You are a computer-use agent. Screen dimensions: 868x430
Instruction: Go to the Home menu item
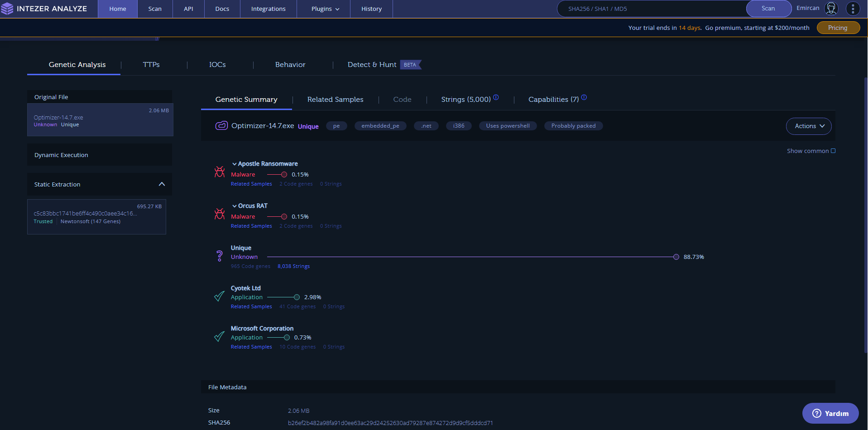(x=118, y=9)
